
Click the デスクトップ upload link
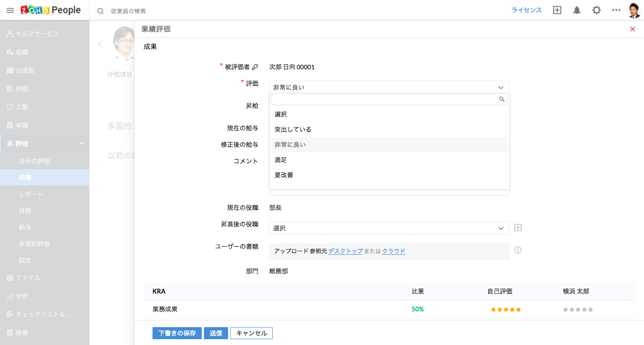(x=345, y=251)
